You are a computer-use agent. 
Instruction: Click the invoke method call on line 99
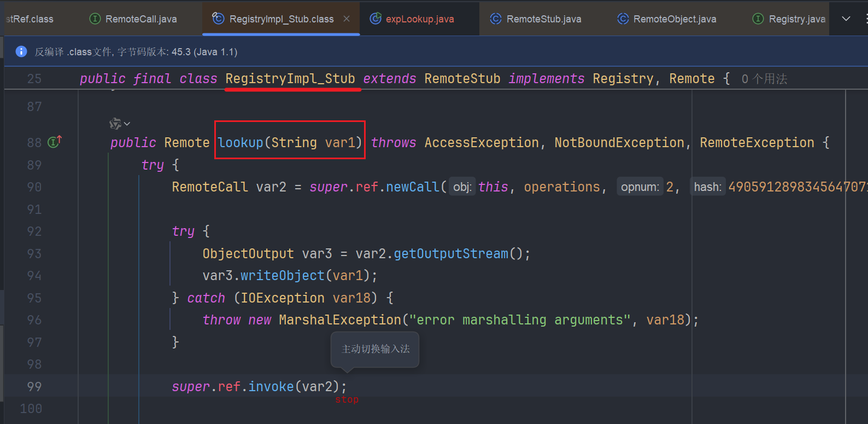(271, 387)
